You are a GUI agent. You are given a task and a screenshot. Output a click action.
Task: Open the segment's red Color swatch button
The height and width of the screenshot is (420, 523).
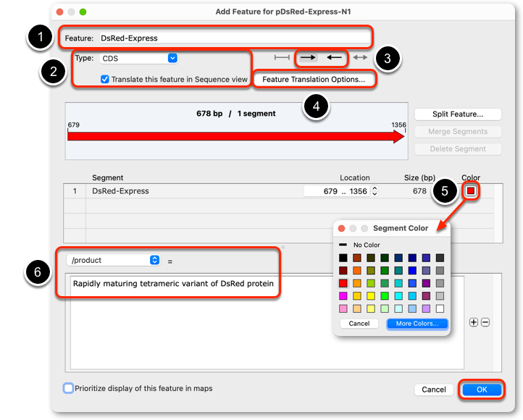(471, 191)
